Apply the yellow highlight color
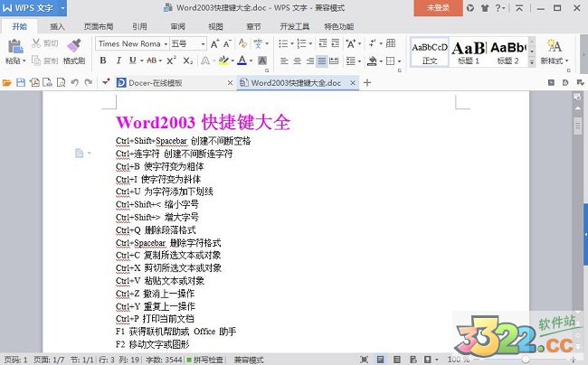The width and height of the screenshot is (588, 365). [x=223, y=61]
